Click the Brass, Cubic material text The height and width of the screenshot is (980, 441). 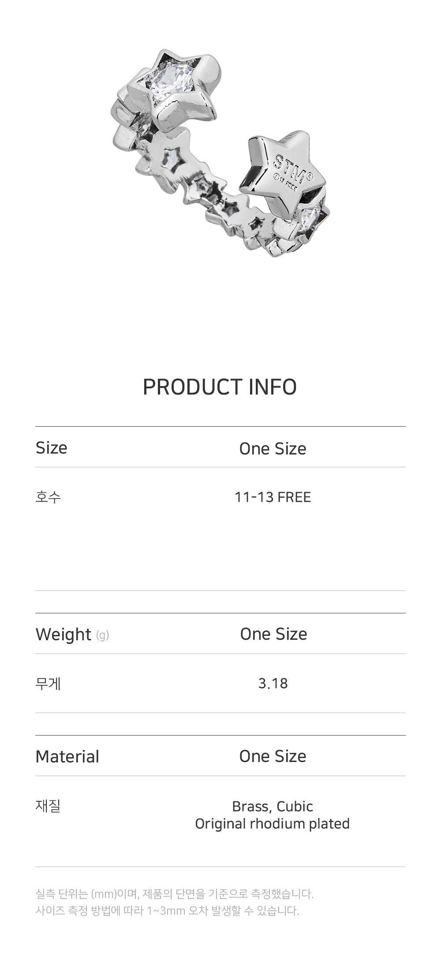[x=273, y=806]
